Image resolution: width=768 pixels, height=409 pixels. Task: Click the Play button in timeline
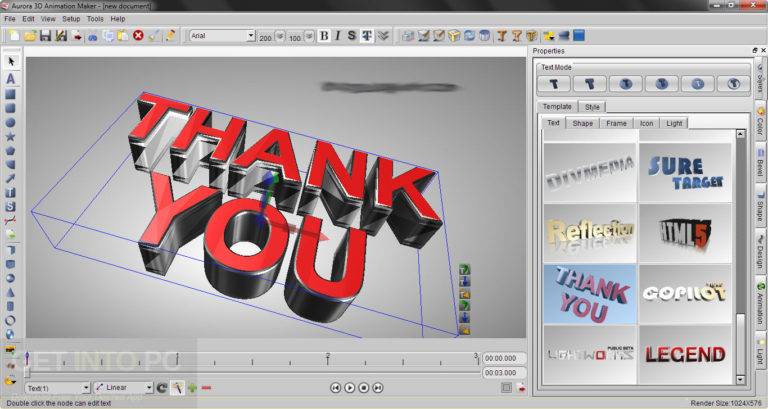pyautogui.click(x=349, y=387)
